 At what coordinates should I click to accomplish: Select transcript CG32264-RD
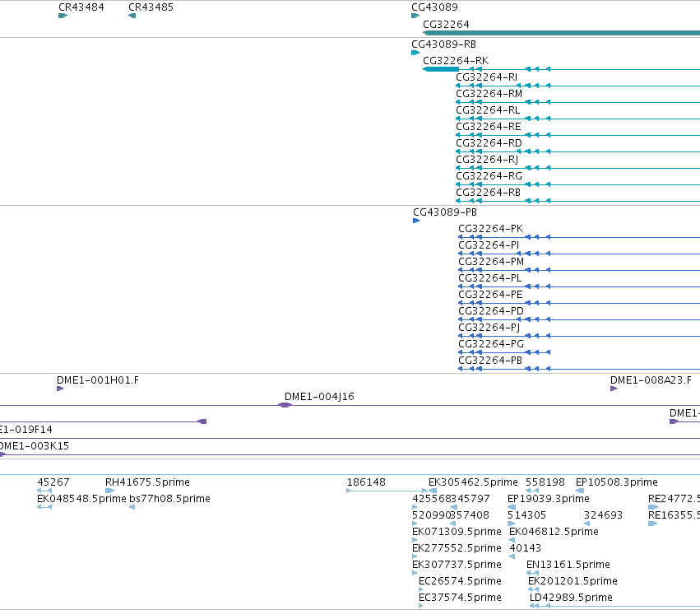point(577,151)
